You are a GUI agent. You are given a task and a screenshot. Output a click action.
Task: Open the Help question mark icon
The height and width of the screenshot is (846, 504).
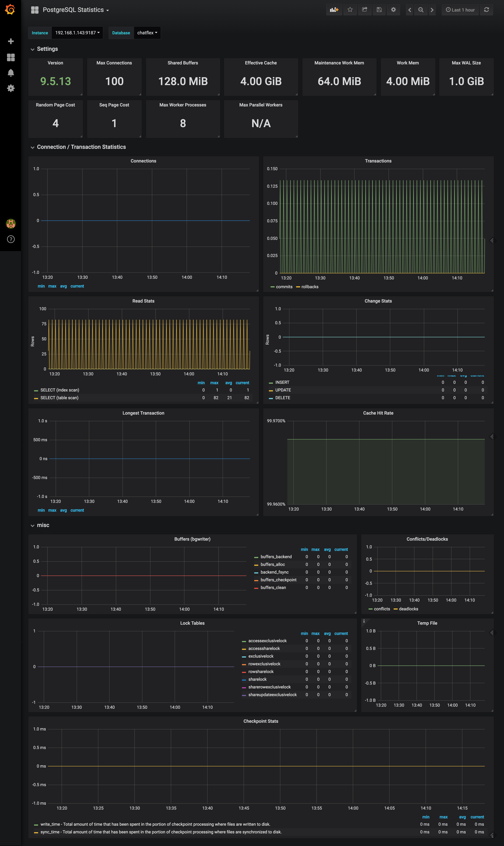(10, 239)
